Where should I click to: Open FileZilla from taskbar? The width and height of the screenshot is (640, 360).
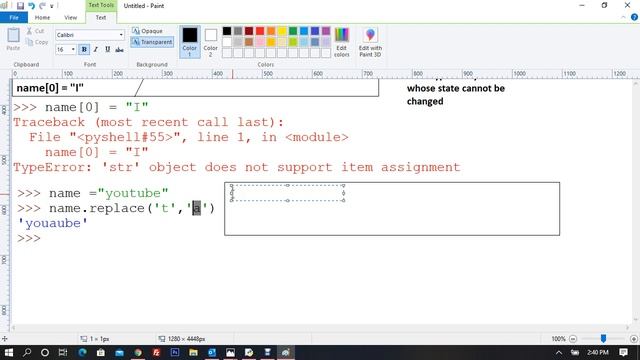(x=156, y=353)
